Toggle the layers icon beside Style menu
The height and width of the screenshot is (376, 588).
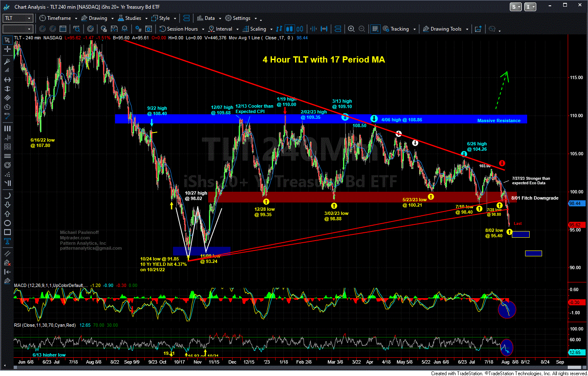tap(186, 18)
